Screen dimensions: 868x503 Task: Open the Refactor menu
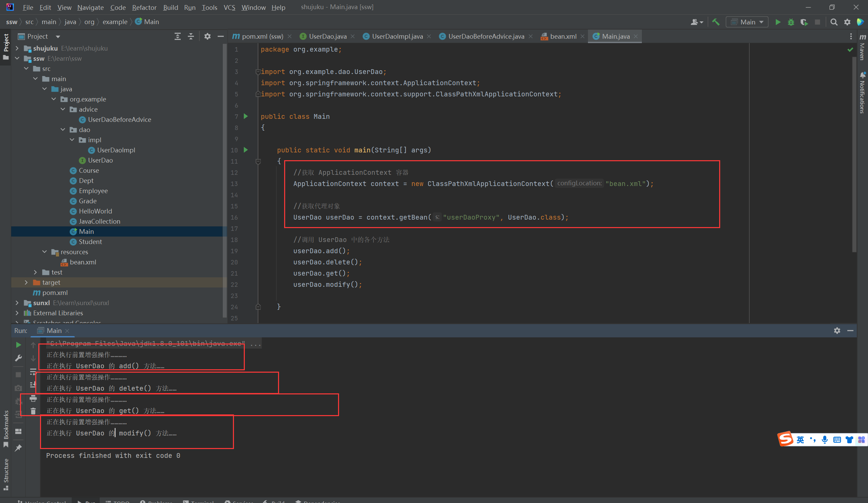[144, 7]
